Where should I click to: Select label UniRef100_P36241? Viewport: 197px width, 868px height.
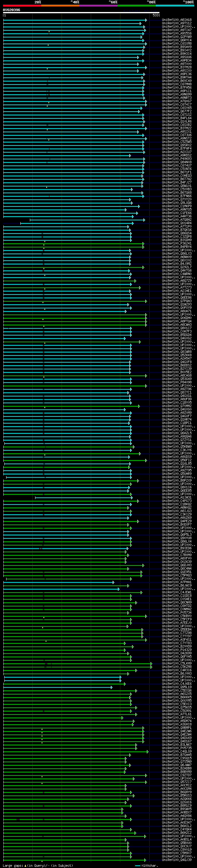point(177,243)
